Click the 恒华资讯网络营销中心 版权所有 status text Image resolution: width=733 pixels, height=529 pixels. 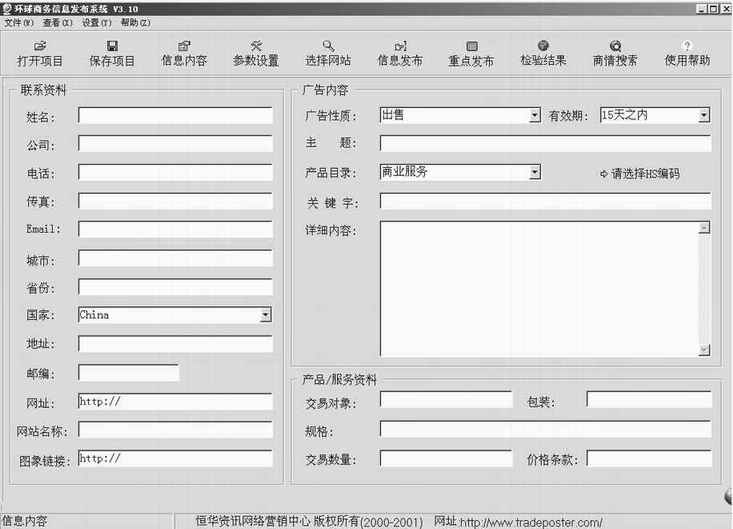click(x=277, y=522)
